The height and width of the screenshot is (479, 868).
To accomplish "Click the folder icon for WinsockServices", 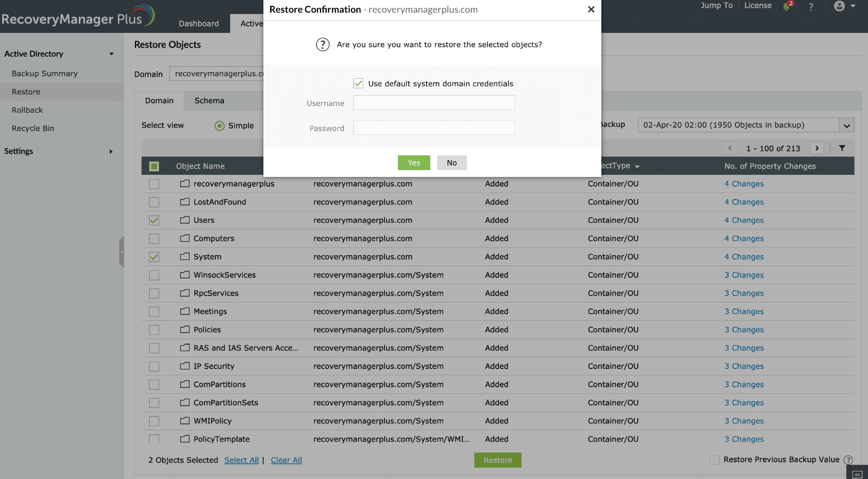I will [185, 275].
